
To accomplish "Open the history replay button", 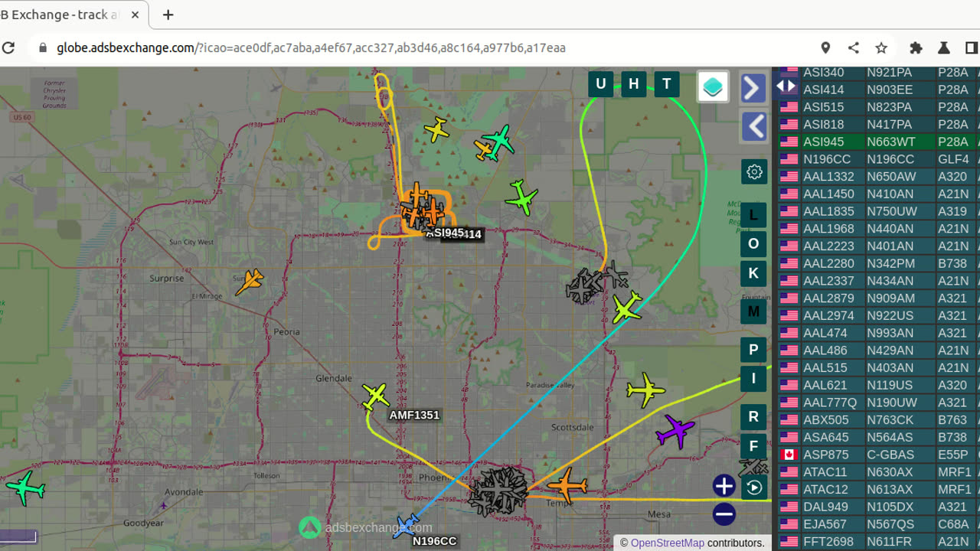I will (x=754, y=487).
